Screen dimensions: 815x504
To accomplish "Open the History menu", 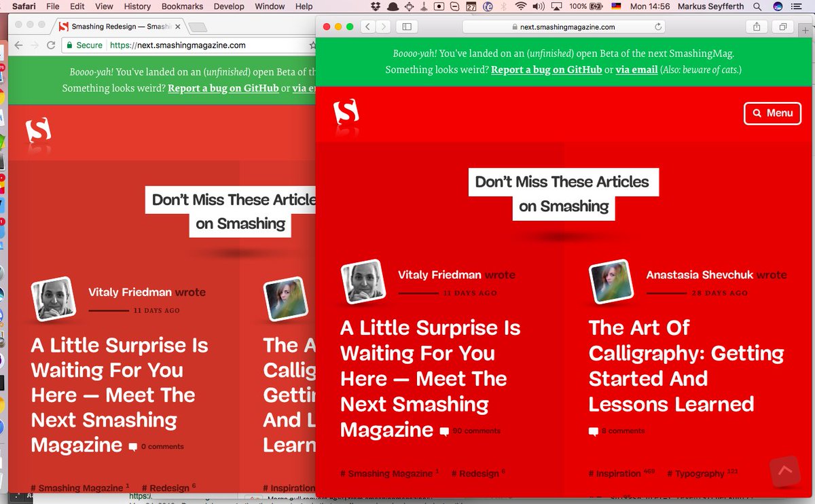I will click(137, 6).
